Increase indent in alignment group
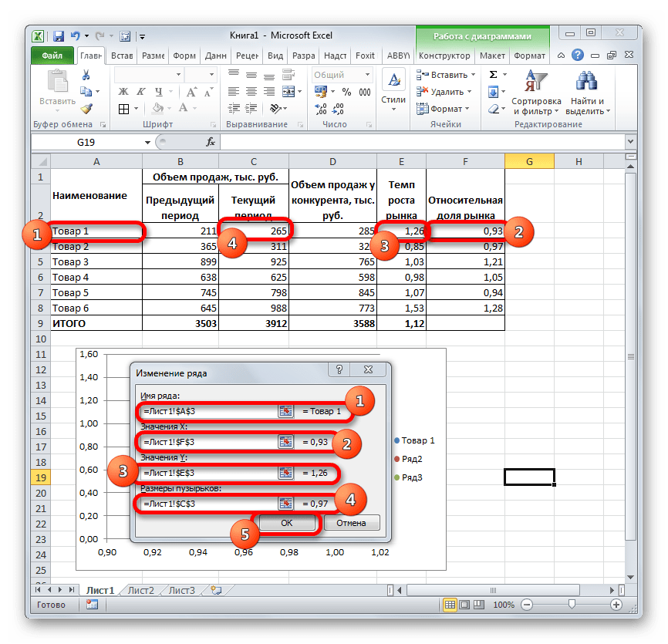 tap(251, 108)
